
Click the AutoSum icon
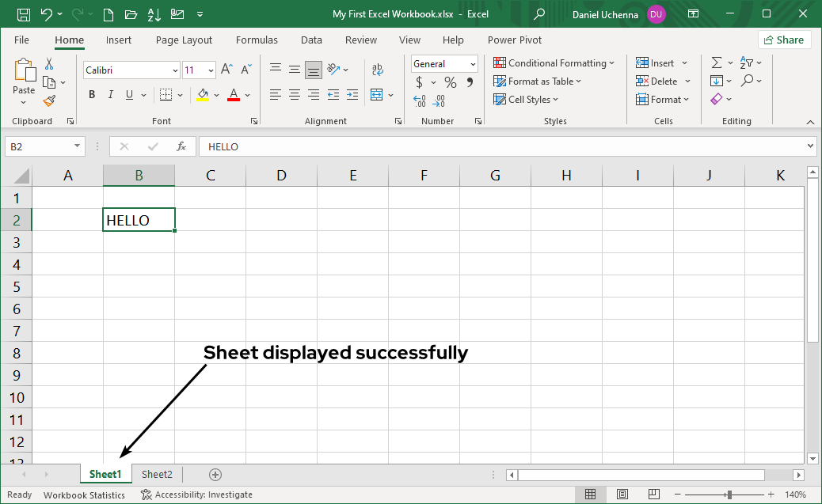coord(717,62)
